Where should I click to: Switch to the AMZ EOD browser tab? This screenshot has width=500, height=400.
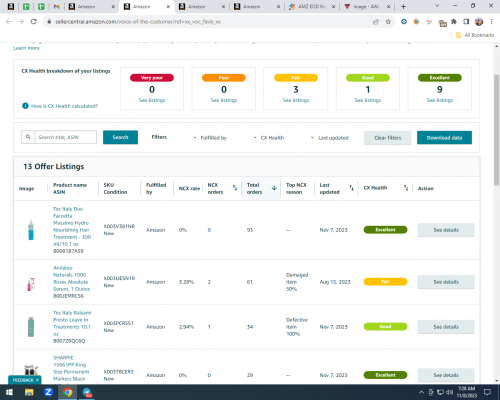coord(312,7)
